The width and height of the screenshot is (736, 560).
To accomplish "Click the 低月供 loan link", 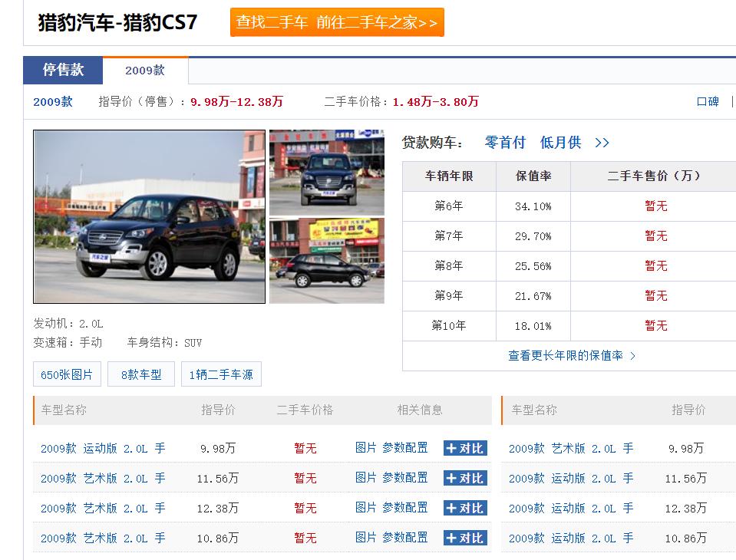I will coord(559,142).
